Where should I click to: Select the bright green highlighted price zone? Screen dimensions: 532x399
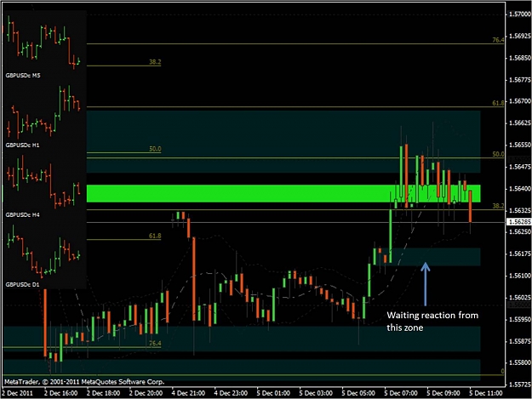point(283,194)
